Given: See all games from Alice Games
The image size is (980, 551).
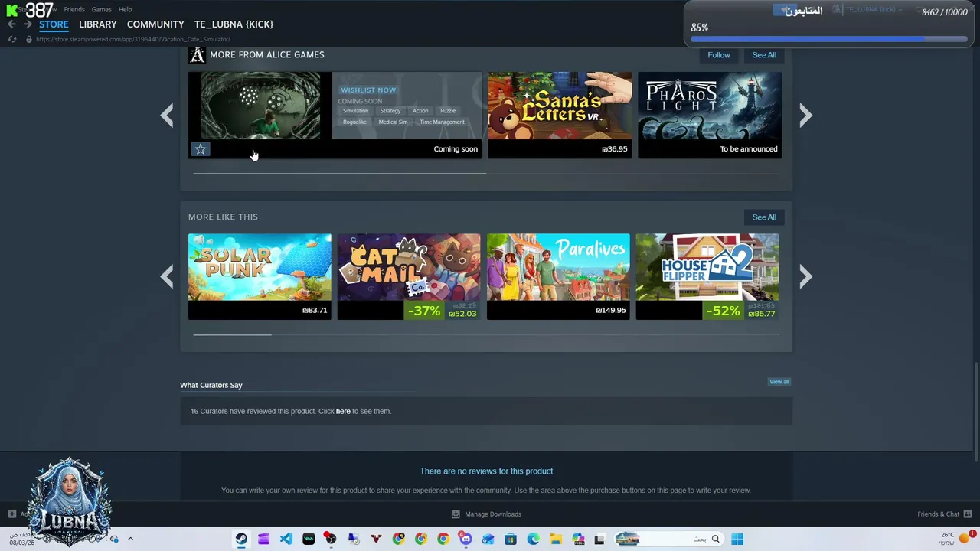Looking at the screenshot, I should tap(764, 55).
